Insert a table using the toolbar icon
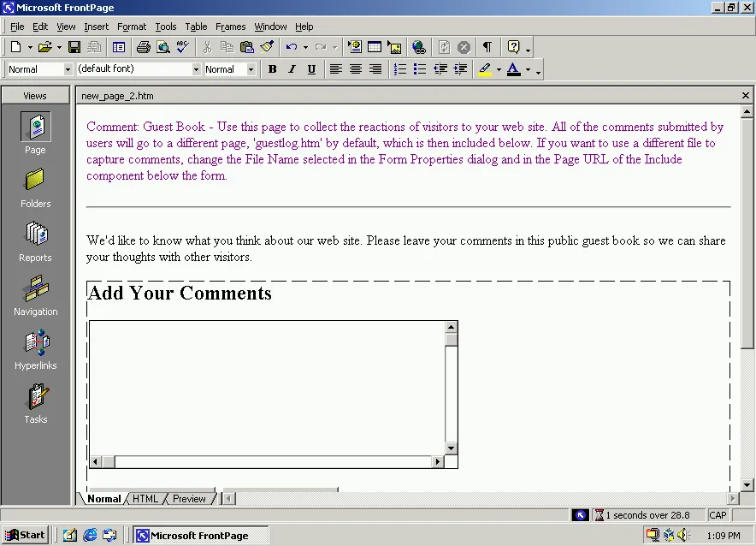The width and height of the screenshot is (756, 546). coord(374,46)
